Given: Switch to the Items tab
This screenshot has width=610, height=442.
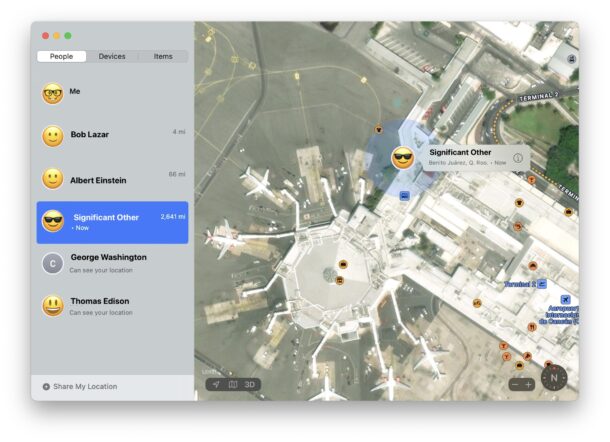Looking at the screenshot, I should (x=162, y=57).
